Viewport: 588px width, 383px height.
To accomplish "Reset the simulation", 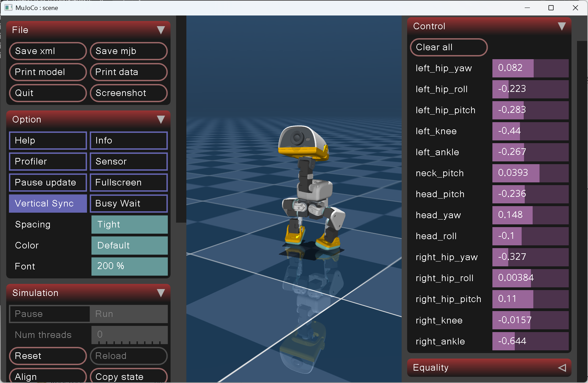I will (48, 356).
